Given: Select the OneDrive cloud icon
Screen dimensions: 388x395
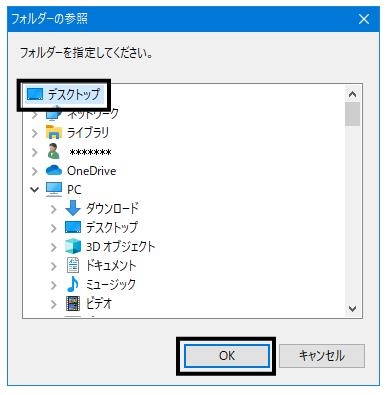Looking at the screenshot, I should click(x=54, y=171).
